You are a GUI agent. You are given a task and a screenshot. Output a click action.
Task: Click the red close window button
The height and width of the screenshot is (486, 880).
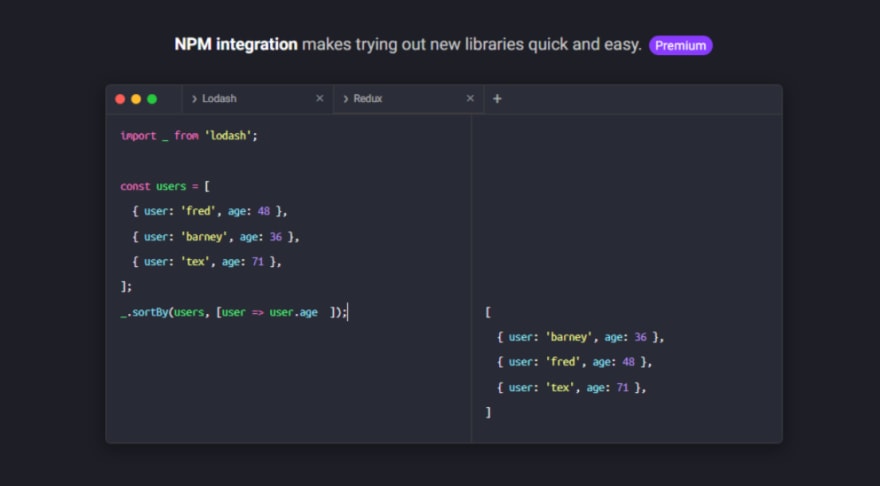click(x=120, y=99)
